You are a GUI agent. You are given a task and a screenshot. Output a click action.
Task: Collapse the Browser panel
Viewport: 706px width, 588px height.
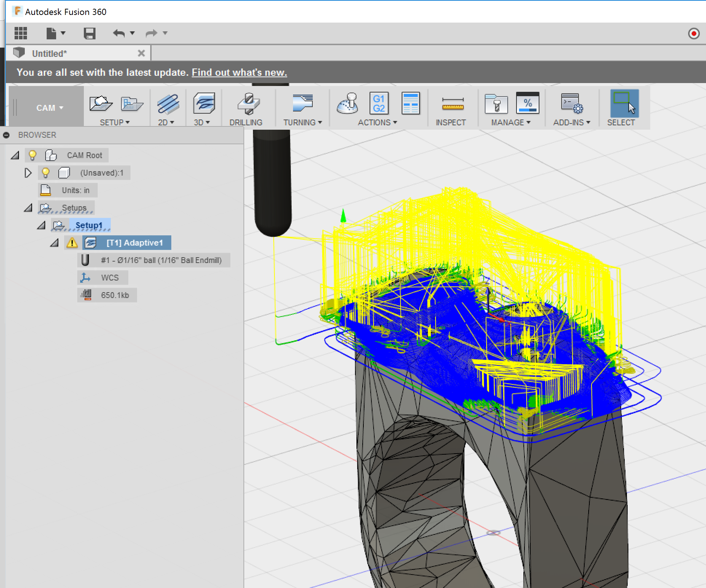[x=7, y=135]
